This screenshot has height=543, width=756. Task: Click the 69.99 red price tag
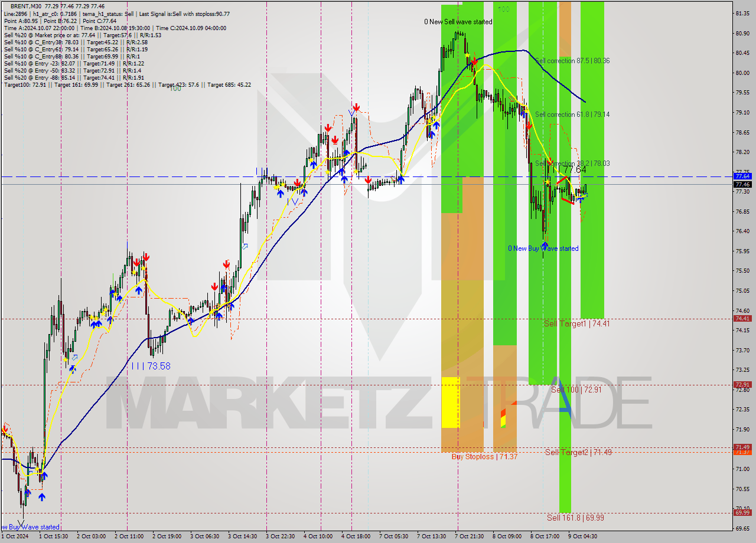(742, 512)
